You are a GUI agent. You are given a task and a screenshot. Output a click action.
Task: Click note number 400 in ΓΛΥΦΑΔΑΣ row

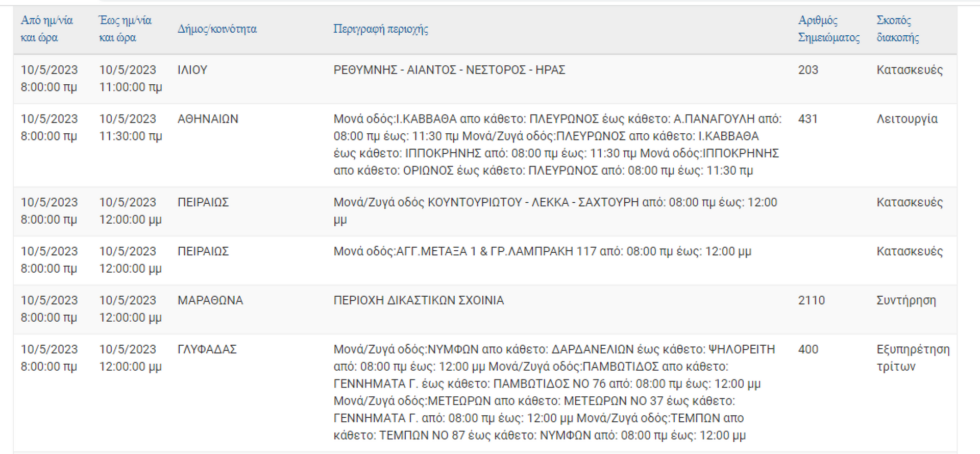808,349
